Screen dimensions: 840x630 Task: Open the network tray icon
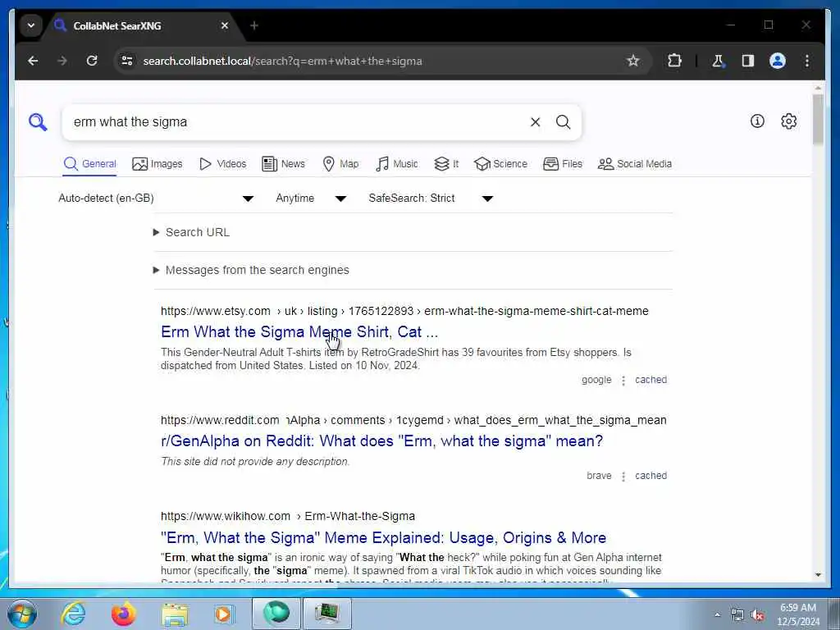click(x=737, y=615)
